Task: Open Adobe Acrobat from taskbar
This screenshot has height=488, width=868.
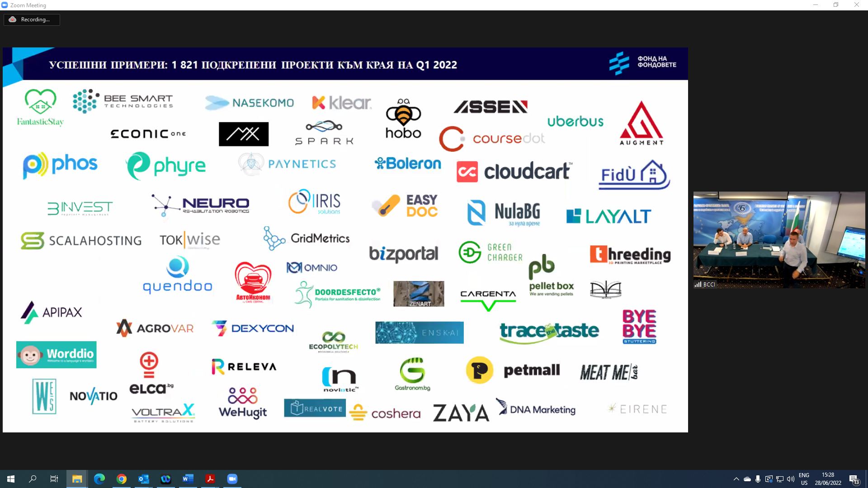Action: pyautogui.click(x=210, y=479)
